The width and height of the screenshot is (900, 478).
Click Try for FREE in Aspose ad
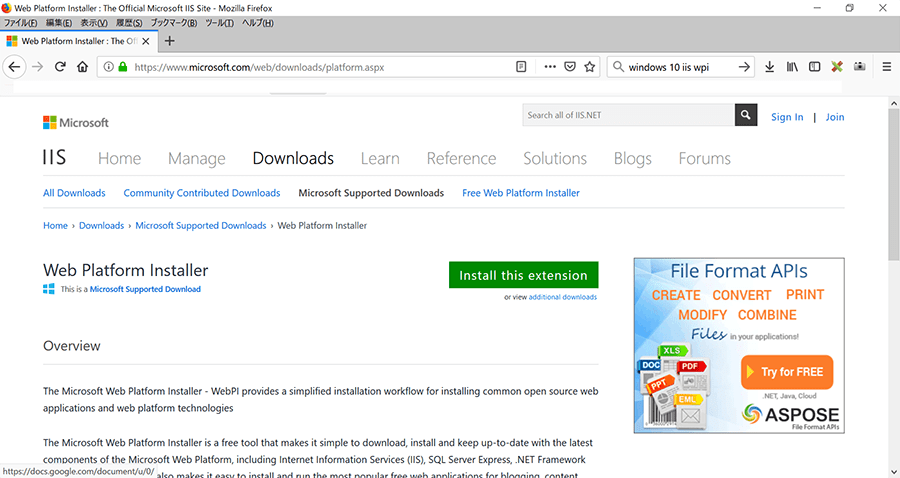(x=787, y=372)
